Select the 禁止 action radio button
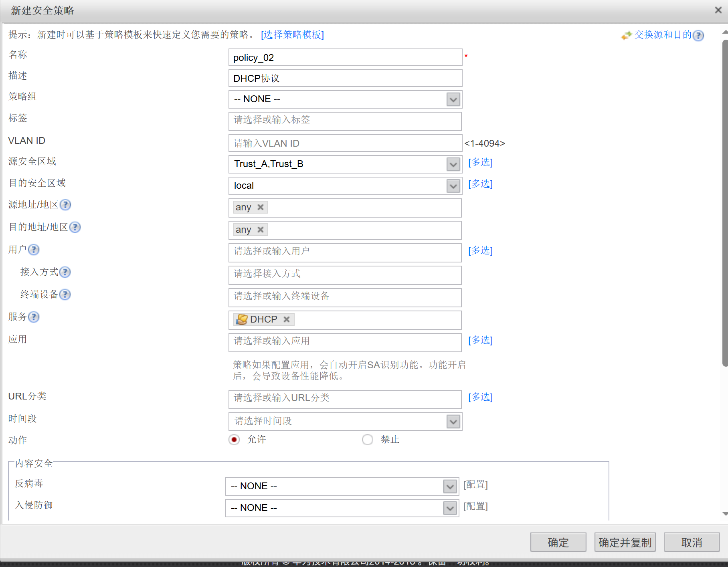The height and width of the screenshot is (567, 728). 367,440
